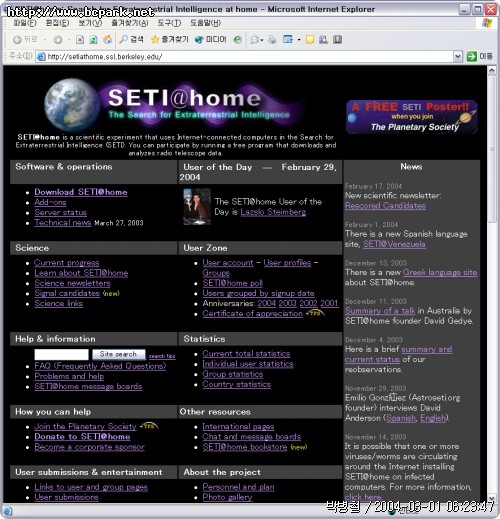This screenshot has width=500, height=519.
Task: Open the FAQ (Frequently Asked Questions) link
Action: 100,366
